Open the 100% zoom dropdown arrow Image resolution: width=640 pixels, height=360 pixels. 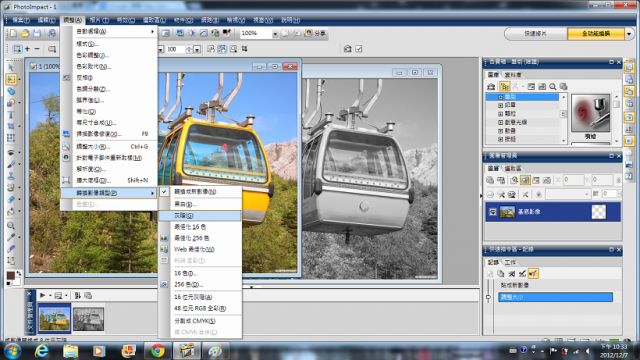[x=275, y=34]
